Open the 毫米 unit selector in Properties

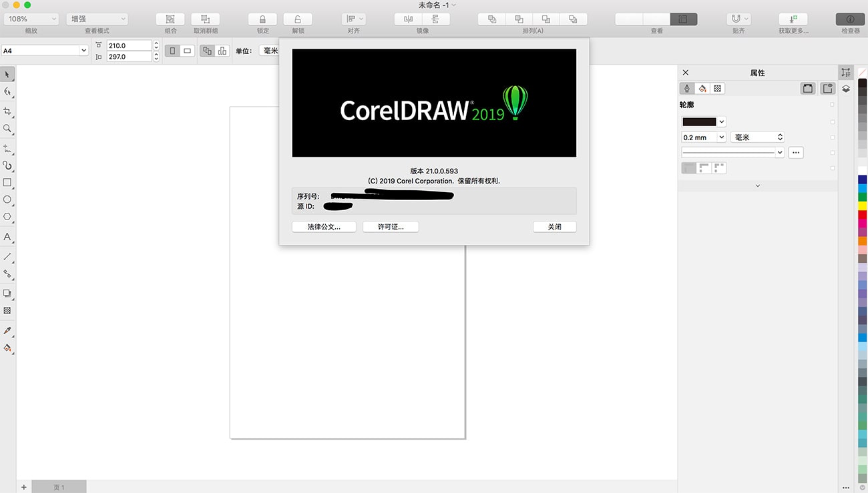[757, 137]
